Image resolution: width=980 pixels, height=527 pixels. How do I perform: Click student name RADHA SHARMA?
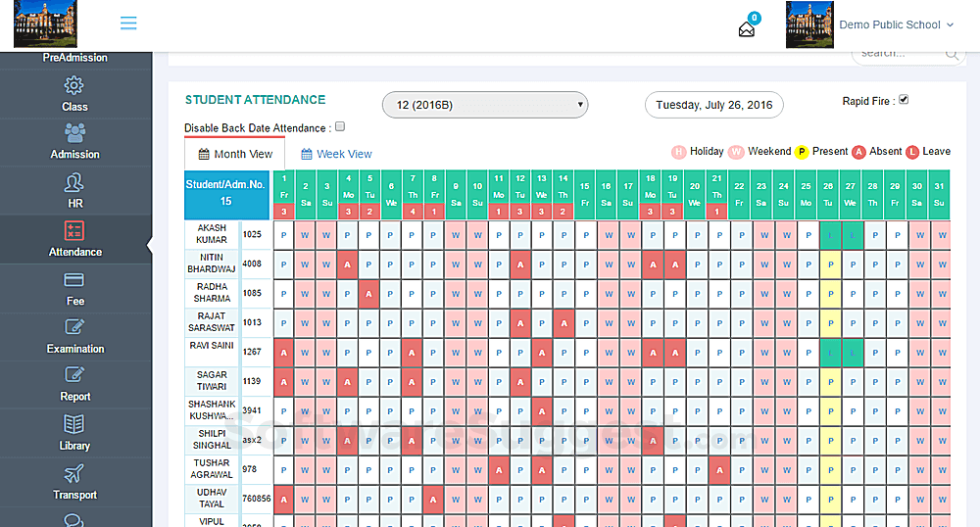coord(212,293)
